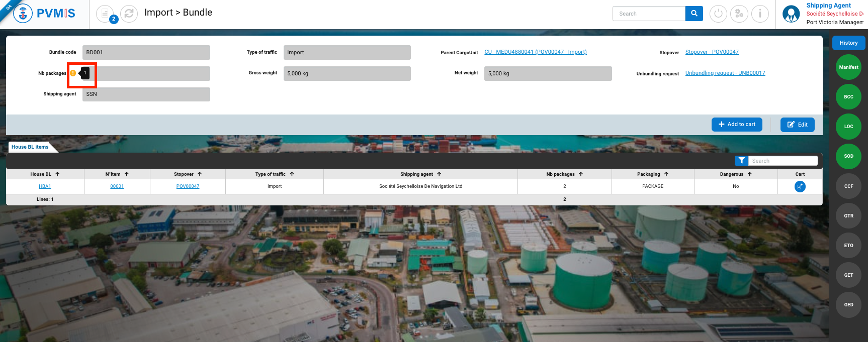This screenshot has height=342, width=868.
Task: Open the settings gears icon
Action: tap(739, 14)
